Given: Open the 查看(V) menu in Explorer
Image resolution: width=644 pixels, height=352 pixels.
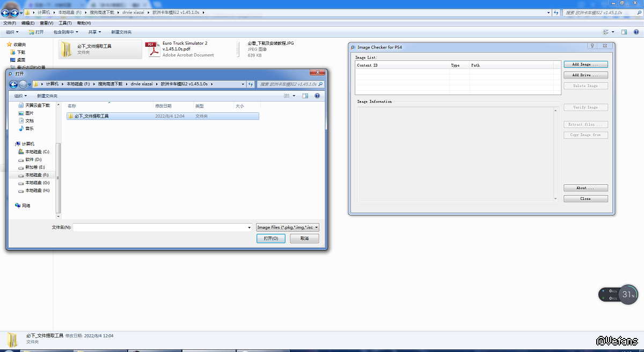Looking at the screenshot, I should click(x=46, y=23).
